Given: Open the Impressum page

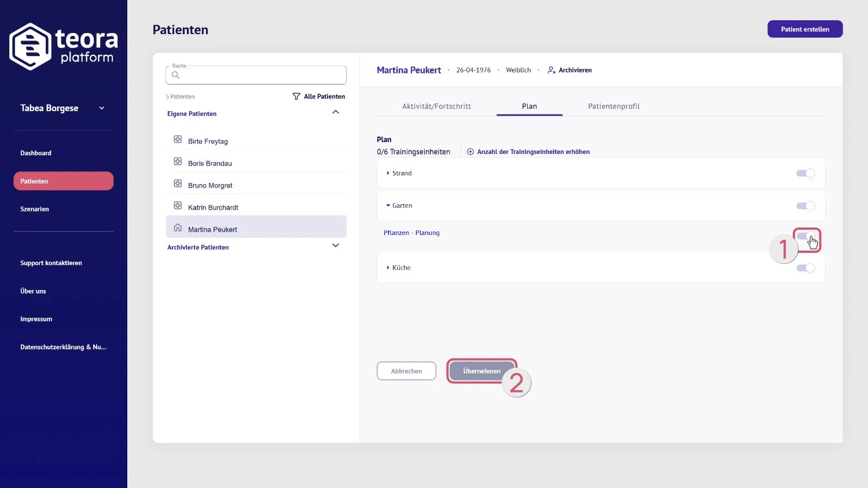Looking at the screenshot, I should (36, 319).
